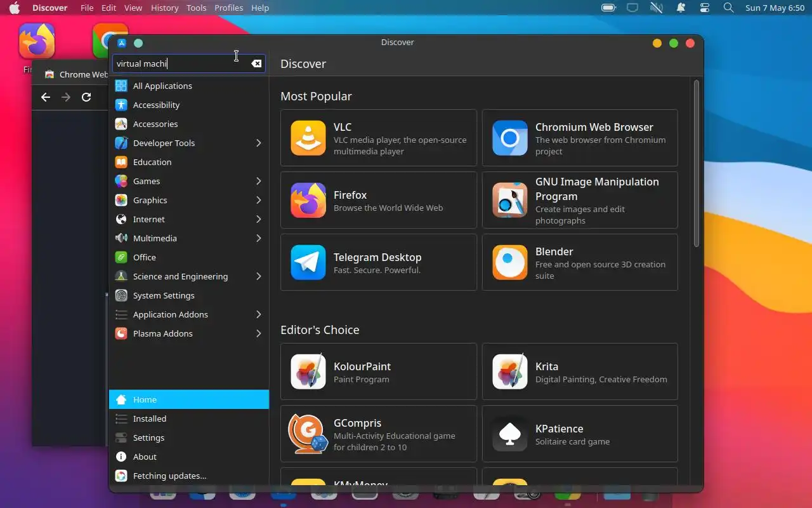This screenshot has width=812, height=508.
Task: Click the notification bell in menu bar
Action: (681, 8)
